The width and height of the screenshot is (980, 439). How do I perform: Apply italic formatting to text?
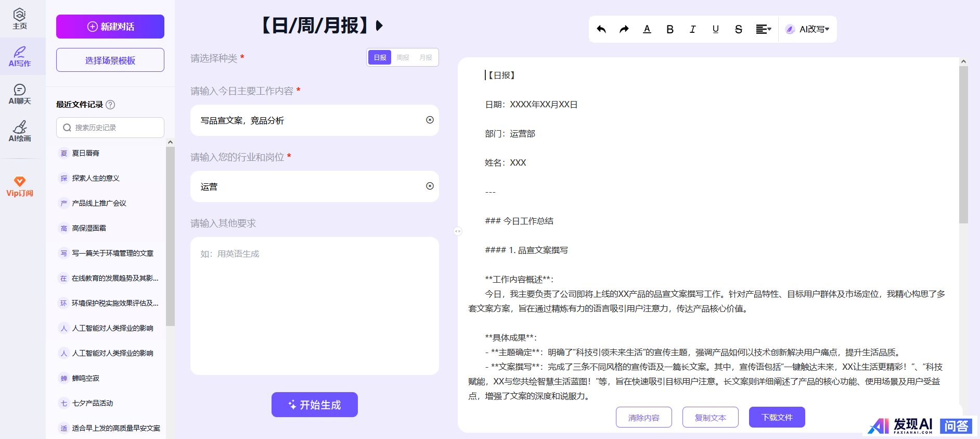coord(693,29)
